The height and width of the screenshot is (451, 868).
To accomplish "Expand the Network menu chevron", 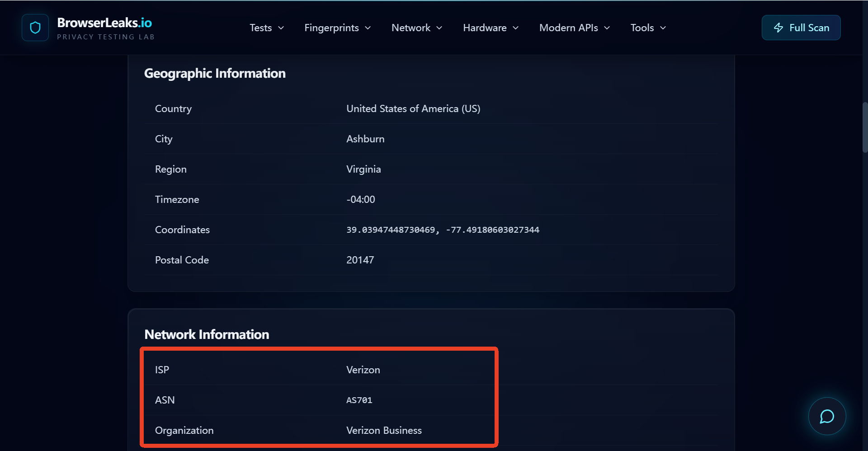I will (439, 28).
